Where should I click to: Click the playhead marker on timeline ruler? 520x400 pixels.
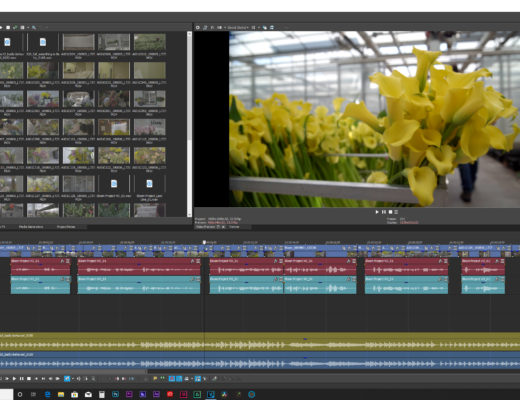point(204,242)
